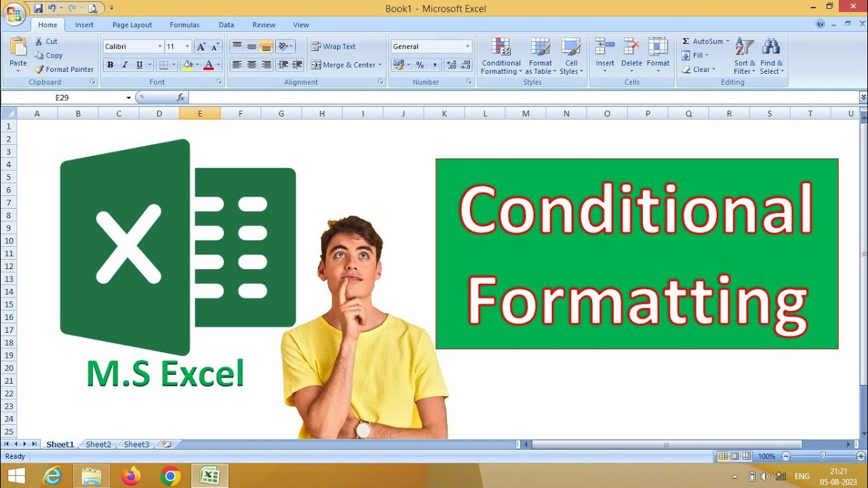Save workbook from Quick Access Toolbar
This screenshot has width=868, height=488.
point(38,8)
